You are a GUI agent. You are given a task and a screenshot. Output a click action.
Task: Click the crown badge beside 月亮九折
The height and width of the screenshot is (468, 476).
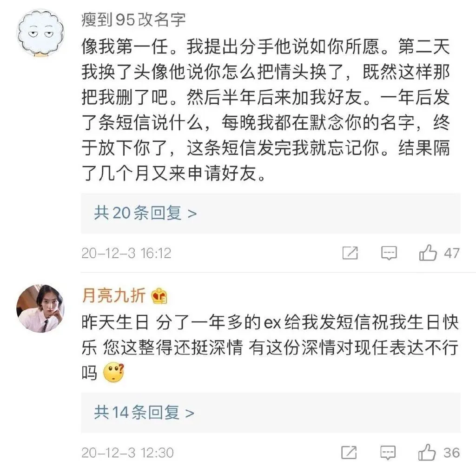pos(159,296)
